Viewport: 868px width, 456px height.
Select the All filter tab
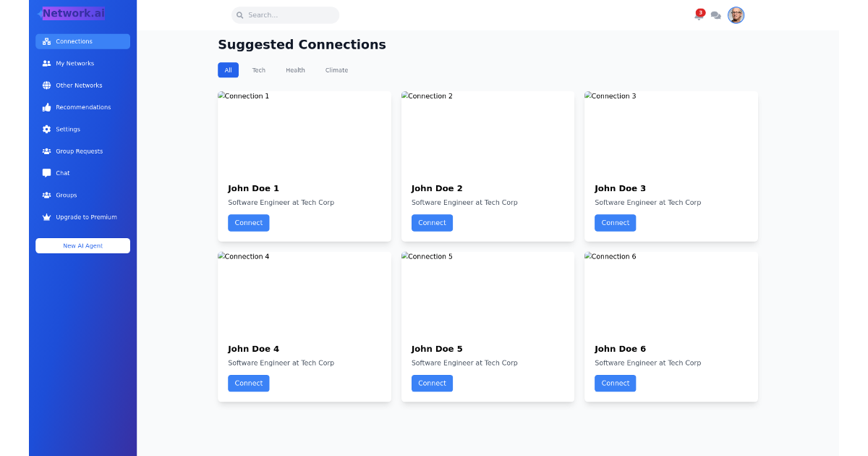click(x=228, y=70)
